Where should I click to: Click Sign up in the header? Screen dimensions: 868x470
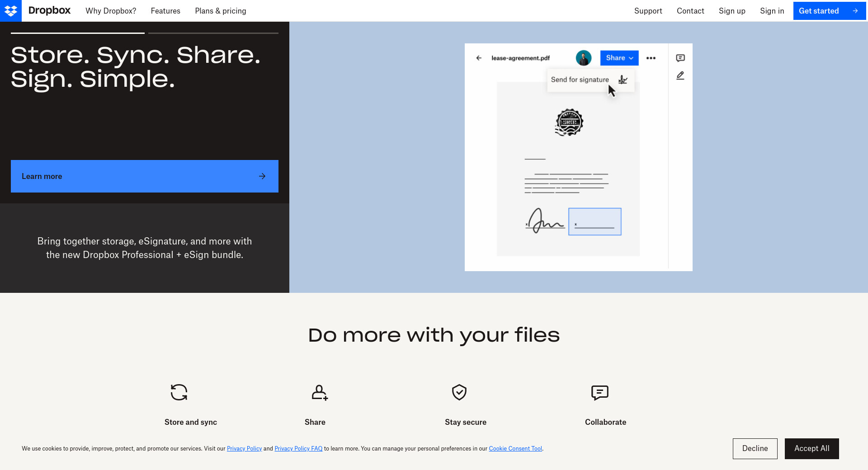732,11
